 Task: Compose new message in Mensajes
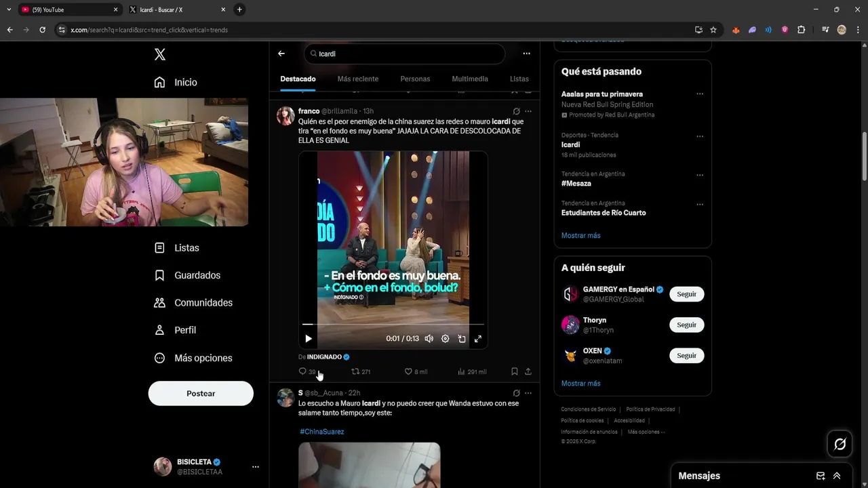pyautogui.click(x=821, y=476)
